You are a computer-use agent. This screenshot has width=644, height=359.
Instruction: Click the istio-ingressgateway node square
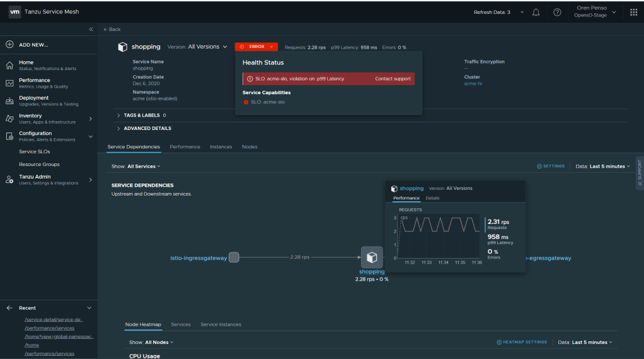click(x=234, y=257)
